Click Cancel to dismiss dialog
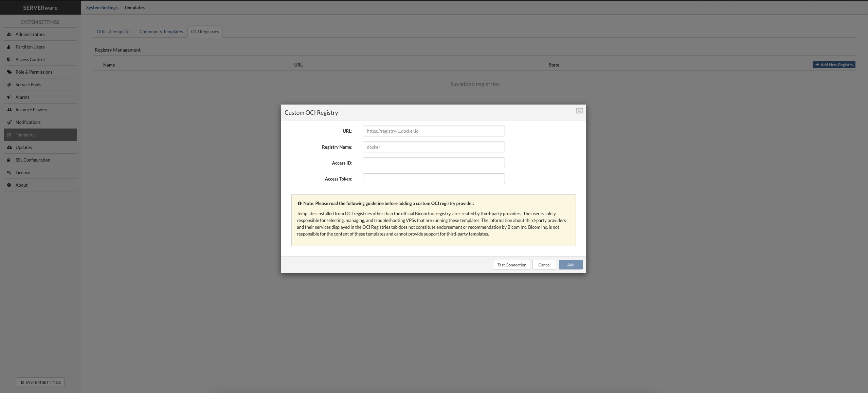Screen dimensions: 868x393 click(544, 265)
